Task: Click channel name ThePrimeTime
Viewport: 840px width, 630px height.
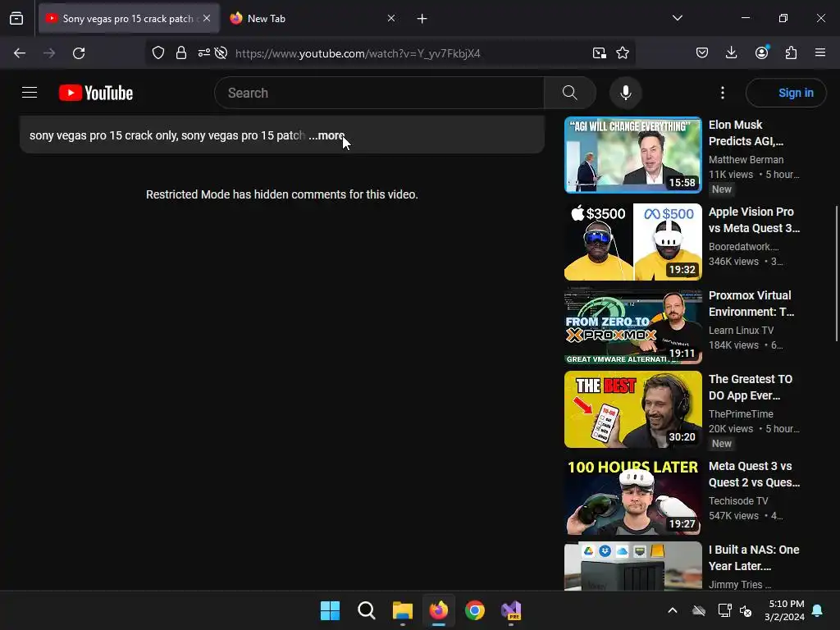Action: pos(741,414)
